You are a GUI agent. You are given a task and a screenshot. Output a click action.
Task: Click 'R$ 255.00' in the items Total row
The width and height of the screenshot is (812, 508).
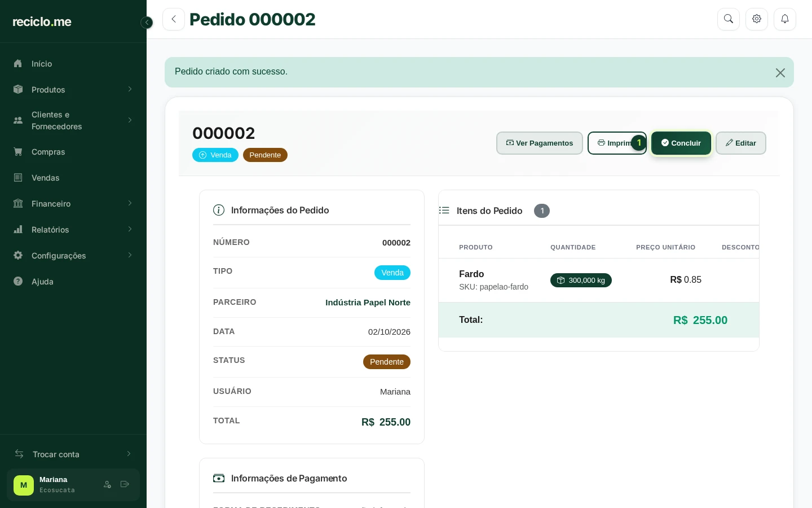[x=700, y=320]
